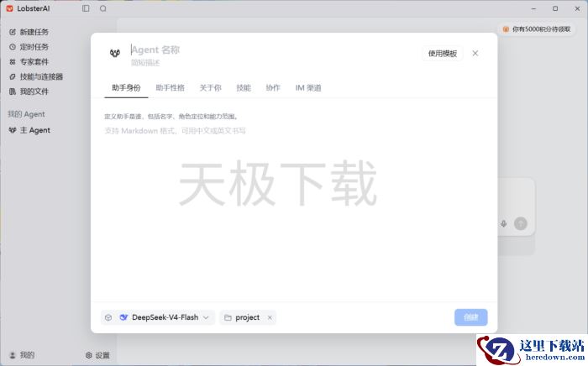
Task: Switch to the 关于你 tab
Action: pyautogui.click(x=210, y=88)
